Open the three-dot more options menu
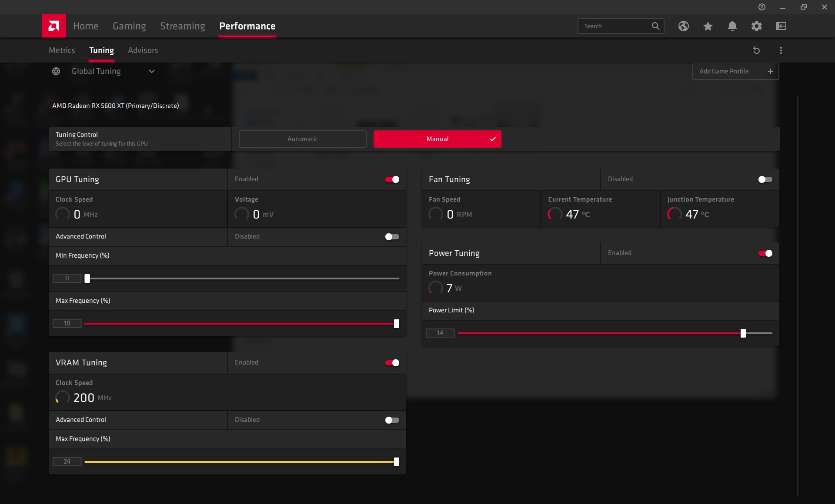Image resolution: width=835 pixels, height=504 pixels. [781, 50]
